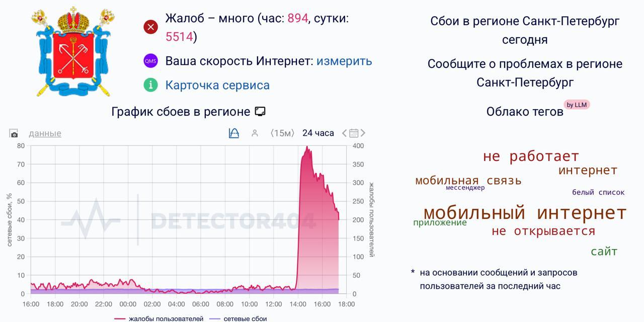Viewport: 644px width, 322px height.
Task: Open the calendar date picker icon
Action: click(354, 133)
